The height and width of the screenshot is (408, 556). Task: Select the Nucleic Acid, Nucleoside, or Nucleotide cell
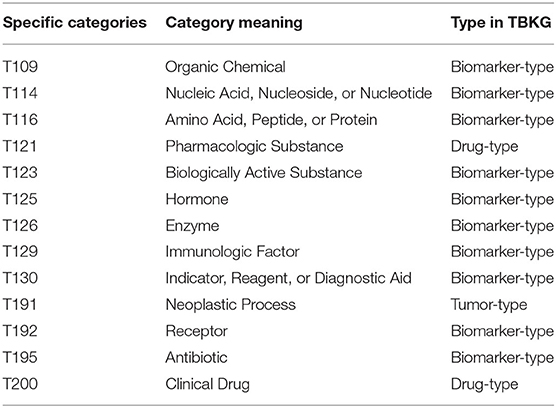pos(299,94)
